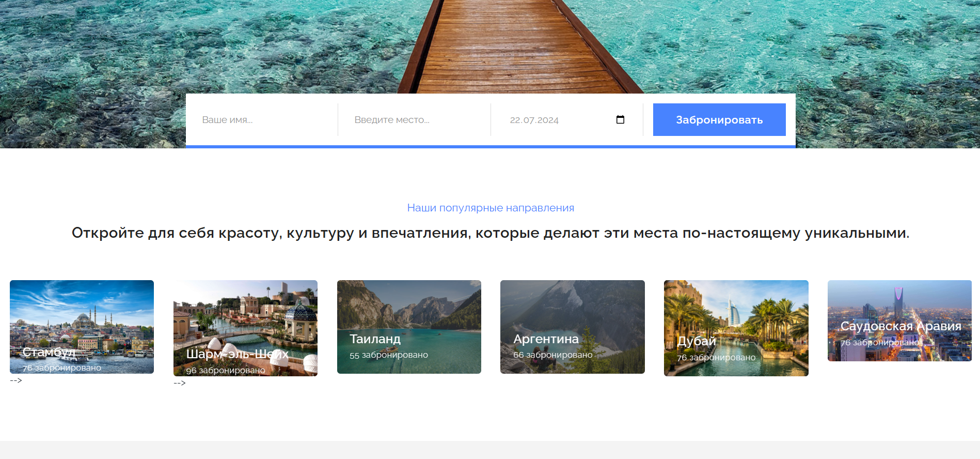Screen dimensions: 980x459
Task: Click '55 забронировано' text on Таиланд card
Action: pos(389,355)
